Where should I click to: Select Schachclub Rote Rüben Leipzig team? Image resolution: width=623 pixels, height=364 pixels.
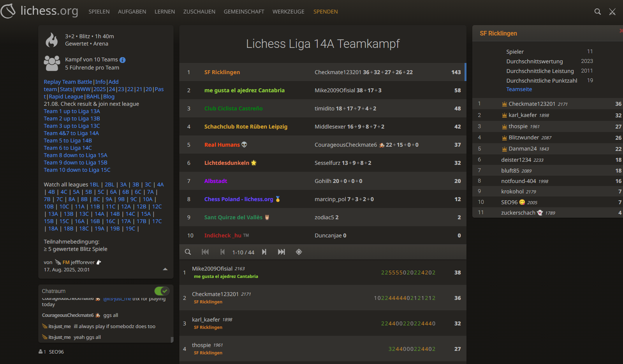point(323,126)
